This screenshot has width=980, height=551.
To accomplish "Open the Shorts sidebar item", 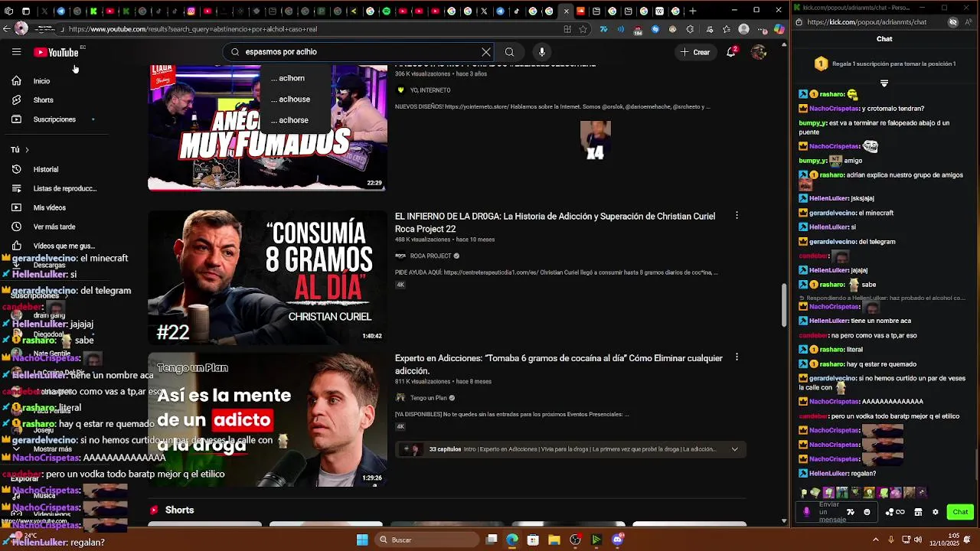I will [44, 100].
